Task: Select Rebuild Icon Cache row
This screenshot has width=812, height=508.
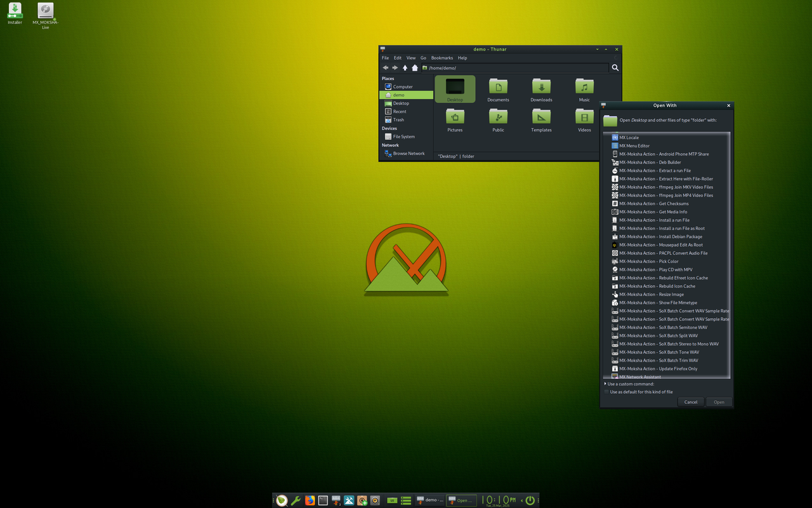Action: pyautogui.click(x=667, y=286)
